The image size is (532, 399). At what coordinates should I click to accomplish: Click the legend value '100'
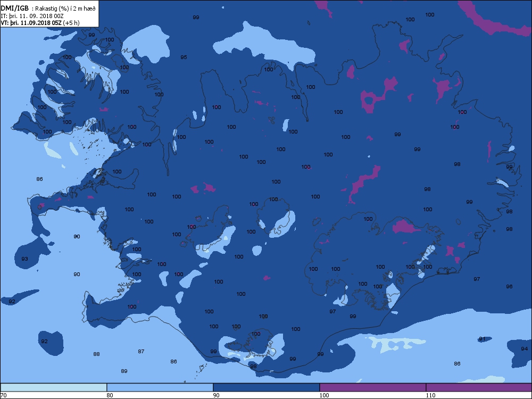pos(325,395)
